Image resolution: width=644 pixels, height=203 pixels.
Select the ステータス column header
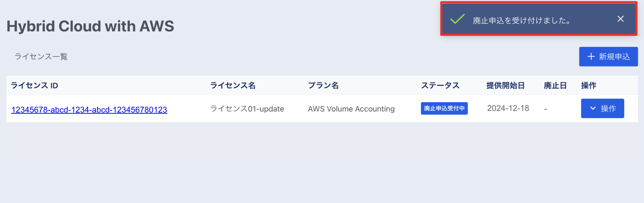tap(440, 86)
